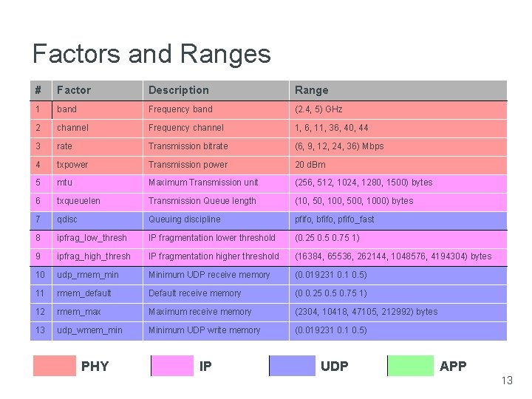Click the '20 dBm' range cell

310,165
